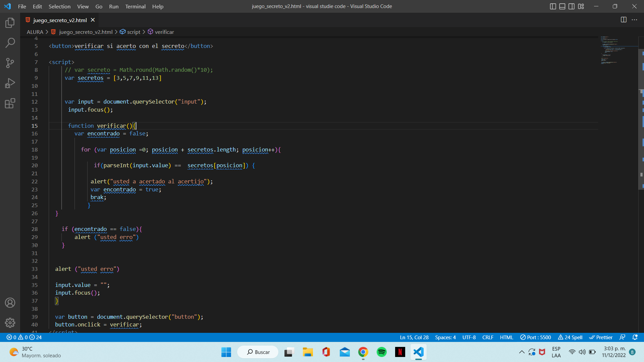
Task: Open Run and Debug view
Action: [x=10, y=83]
